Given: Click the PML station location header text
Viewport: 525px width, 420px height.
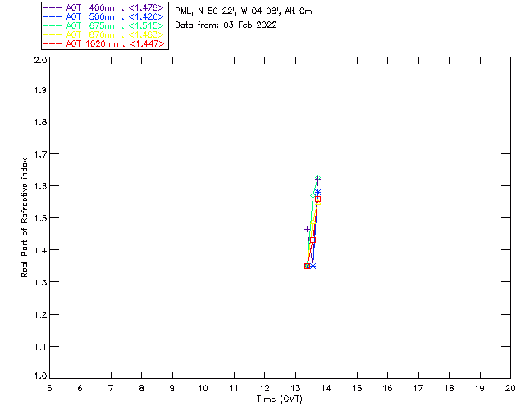Looking at the screenshot, I should click(244, 11).
